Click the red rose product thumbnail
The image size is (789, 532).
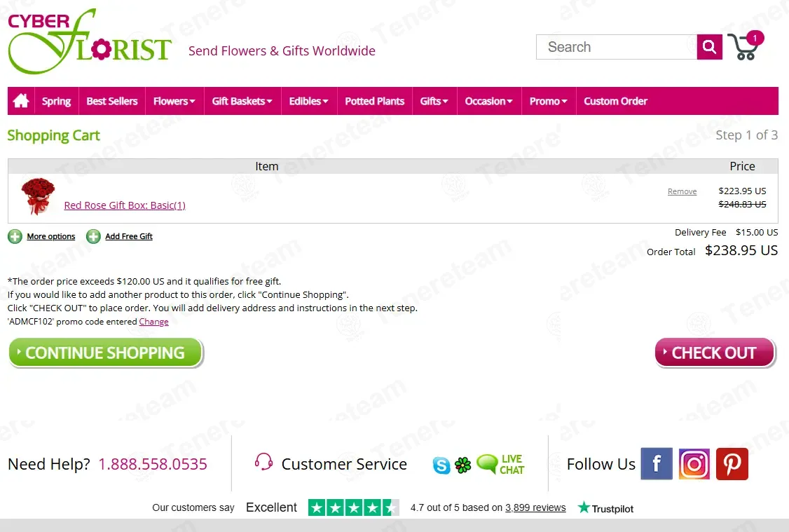pyautogui.click(x=38, y=196)
